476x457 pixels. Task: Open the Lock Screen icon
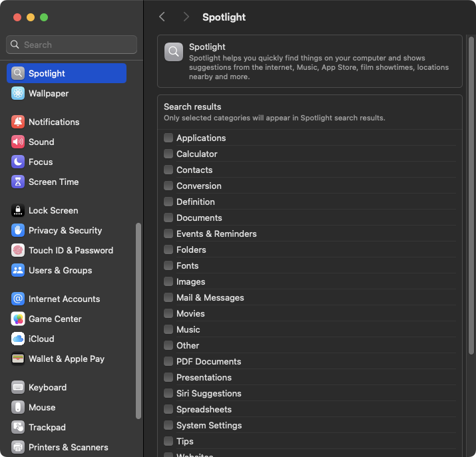(x=18, y=210)
